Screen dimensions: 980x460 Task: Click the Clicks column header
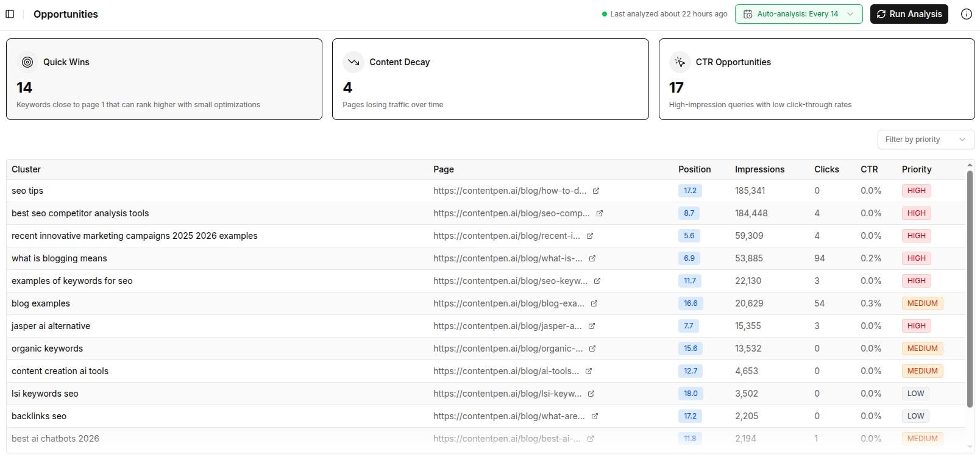(826, 169)
